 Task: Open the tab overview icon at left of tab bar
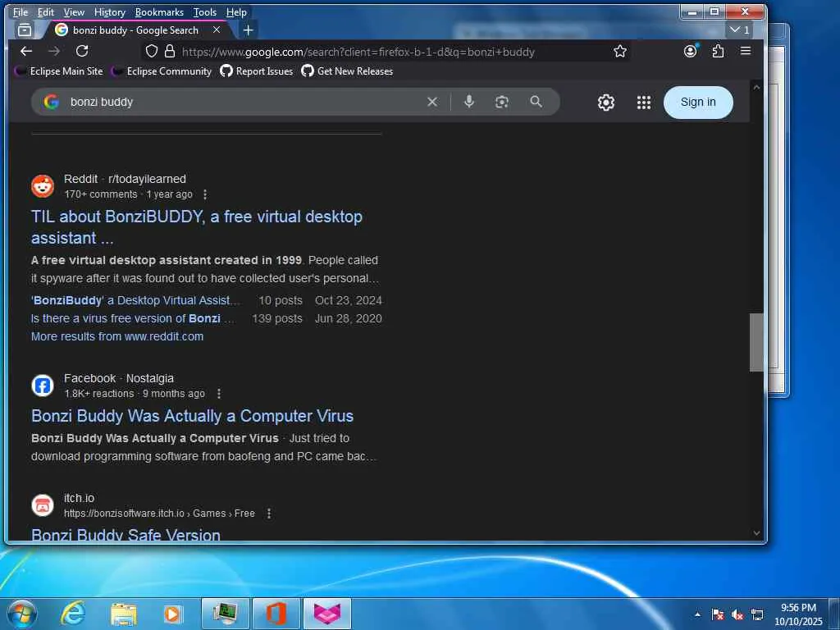tap(25, 30)
